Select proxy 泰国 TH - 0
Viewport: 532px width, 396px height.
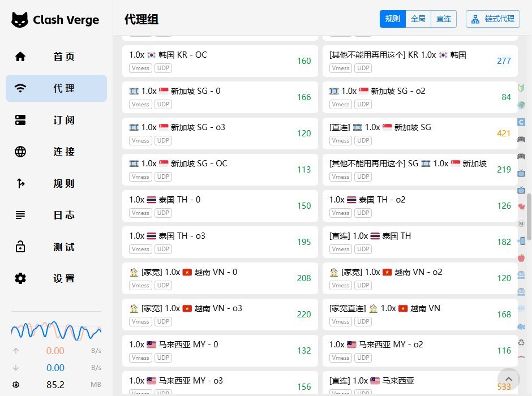pos(220,206)
